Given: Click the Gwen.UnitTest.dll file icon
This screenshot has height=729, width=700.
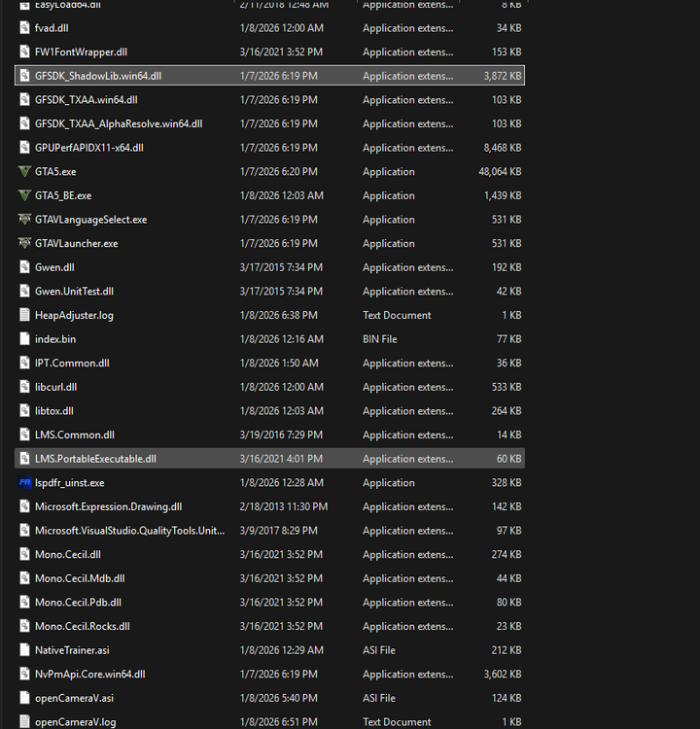Looking at the screenshot, I should click(x=24, y=291).
